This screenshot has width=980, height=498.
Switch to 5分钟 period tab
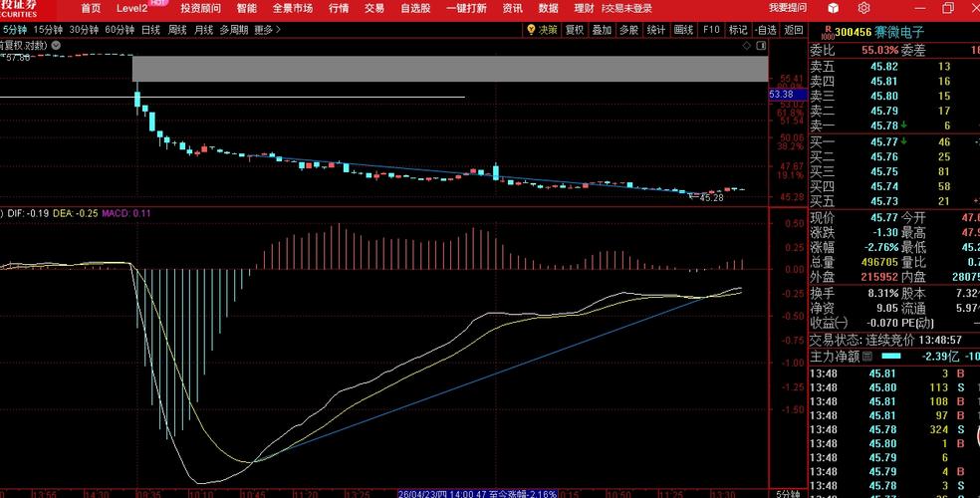point(15,29)
